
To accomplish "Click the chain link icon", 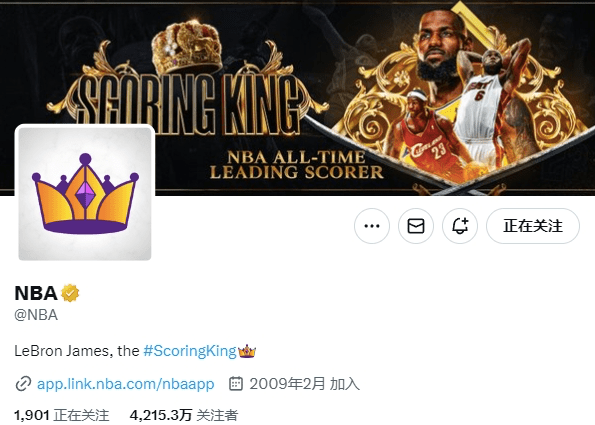I will pos(23,384).
